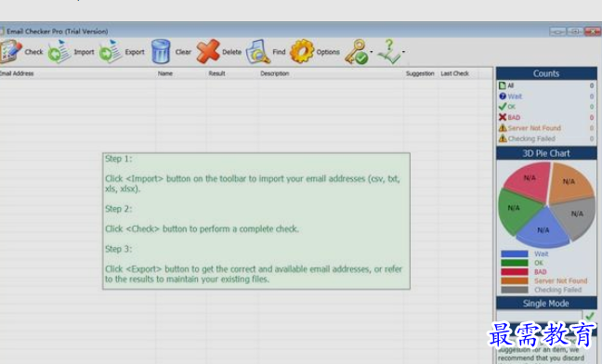Click the green OK legend swatch
This screenshot has width=602, height=364.
[x=515, y=263]
